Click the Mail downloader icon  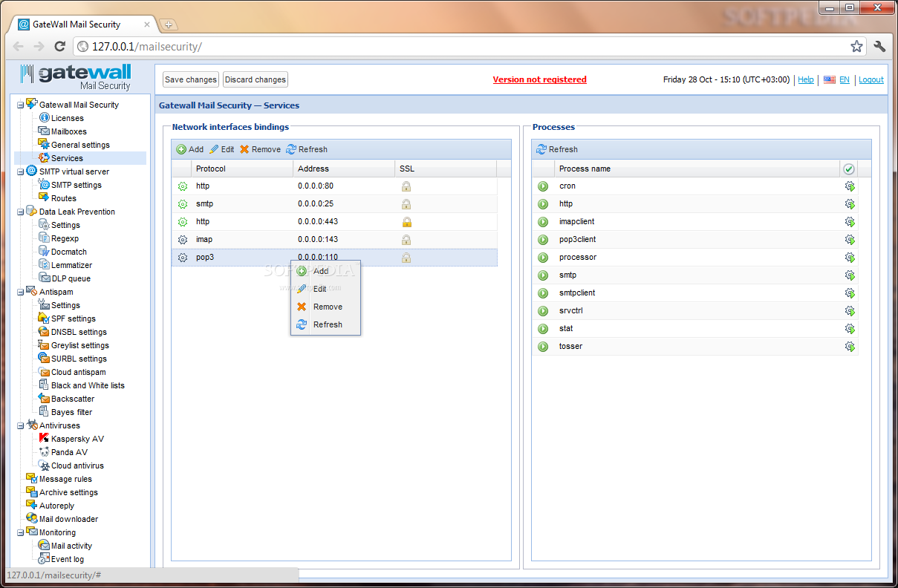click(x=32, y=518)
